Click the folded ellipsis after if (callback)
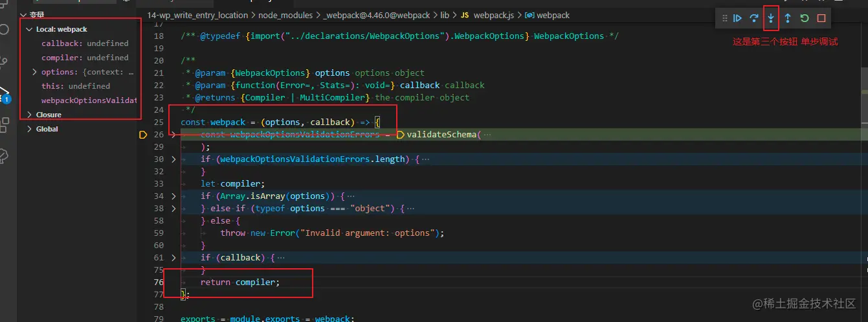Screen dimensions: 868x322 click(280, 258)
